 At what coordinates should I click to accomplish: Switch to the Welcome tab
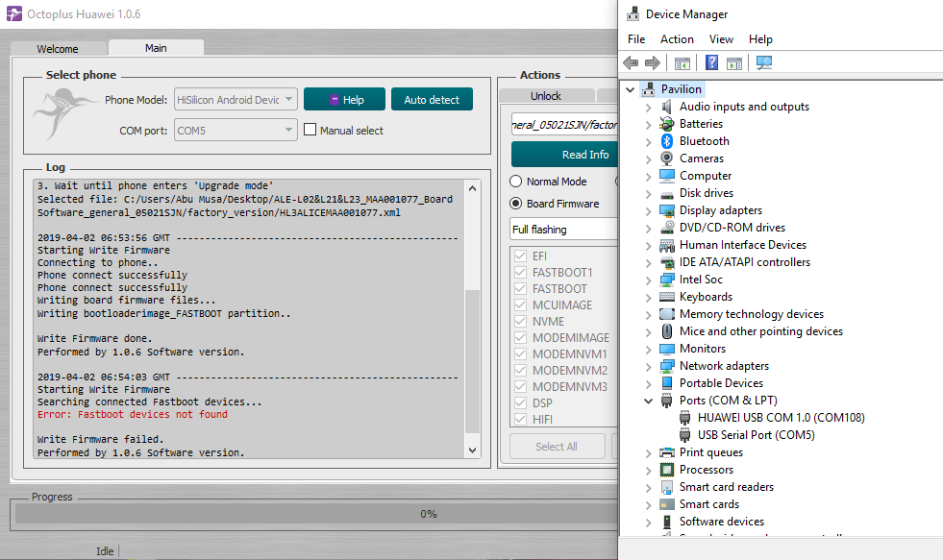coord(58,49)
